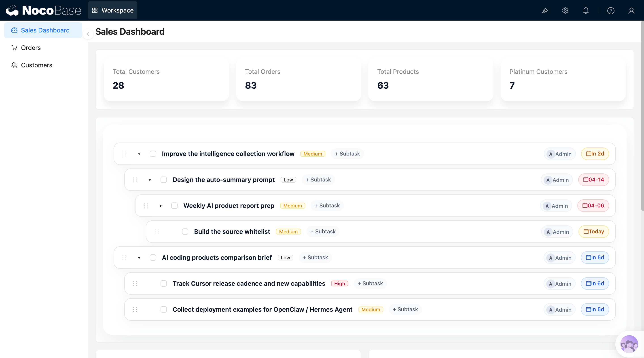Screen dimensions: 644x358
Task: Open the notifications bell
Action: (x=586, y=11)
